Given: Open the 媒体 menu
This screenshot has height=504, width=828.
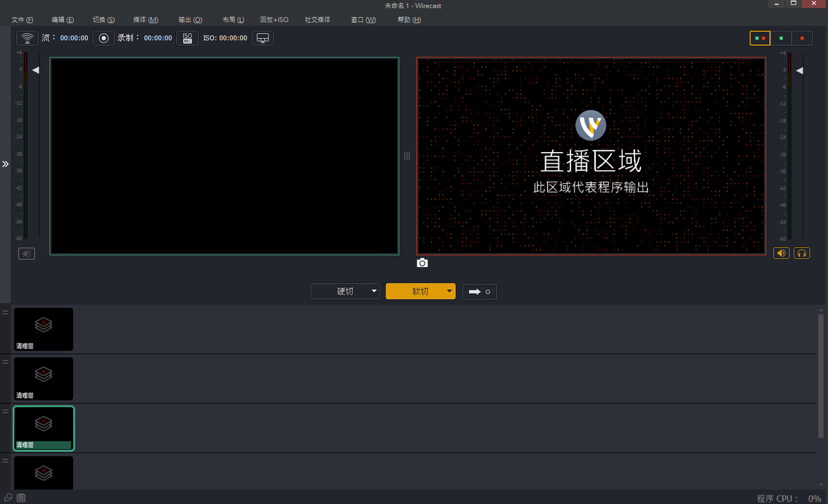Looking at the screenshot, I should tap(146, 20).
